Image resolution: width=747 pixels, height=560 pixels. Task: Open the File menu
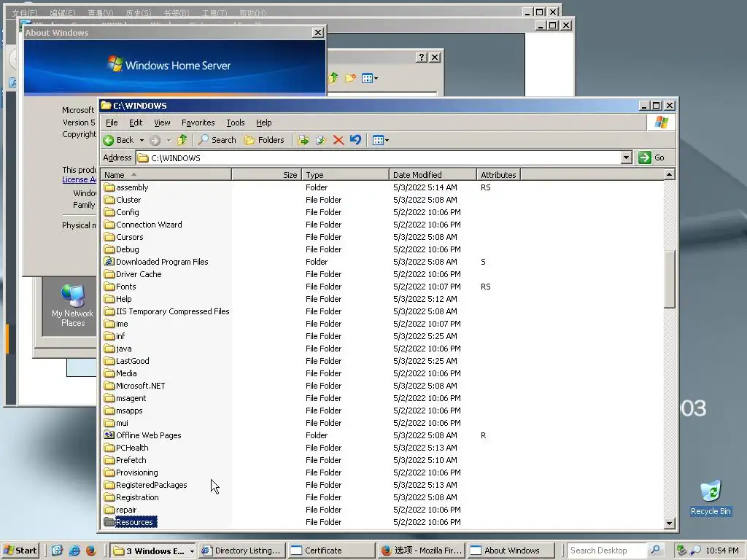pos(112,122)
